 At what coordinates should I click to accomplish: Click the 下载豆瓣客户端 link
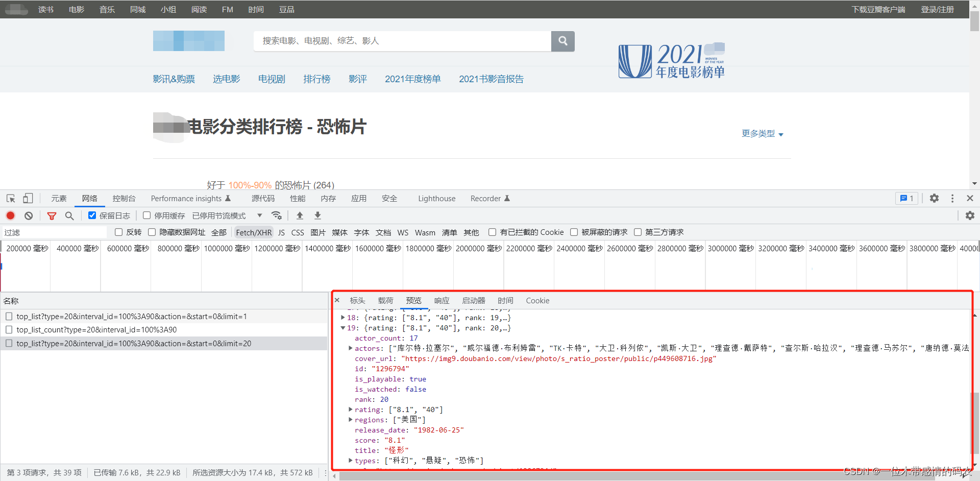[878, 10]
